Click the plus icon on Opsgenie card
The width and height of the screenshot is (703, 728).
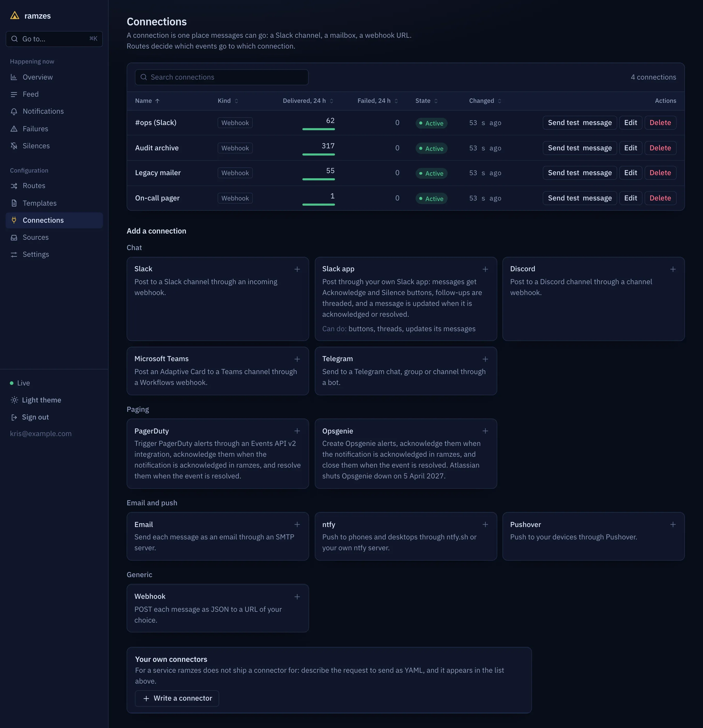tap(485, 431)
